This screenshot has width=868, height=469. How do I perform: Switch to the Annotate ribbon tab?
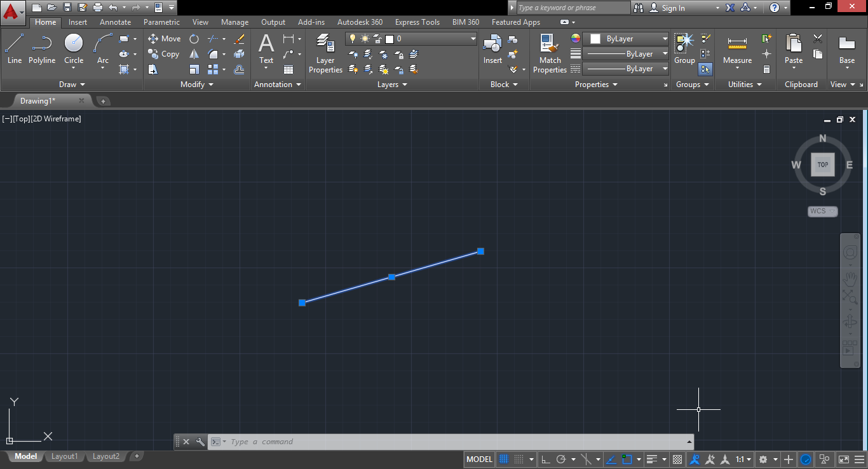[115, 22]
